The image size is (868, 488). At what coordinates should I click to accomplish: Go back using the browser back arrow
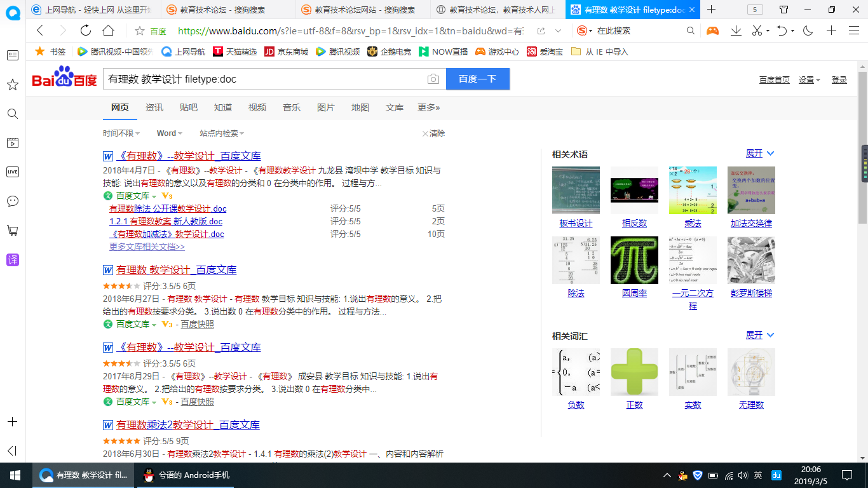pos(40,30)
